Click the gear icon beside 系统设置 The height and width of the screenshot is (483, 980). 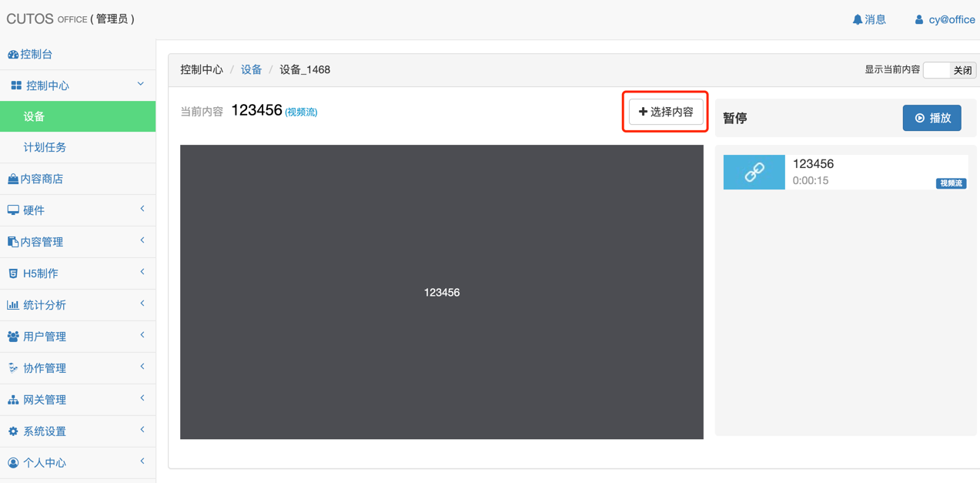pyautogui.click(x=13, y=431)
